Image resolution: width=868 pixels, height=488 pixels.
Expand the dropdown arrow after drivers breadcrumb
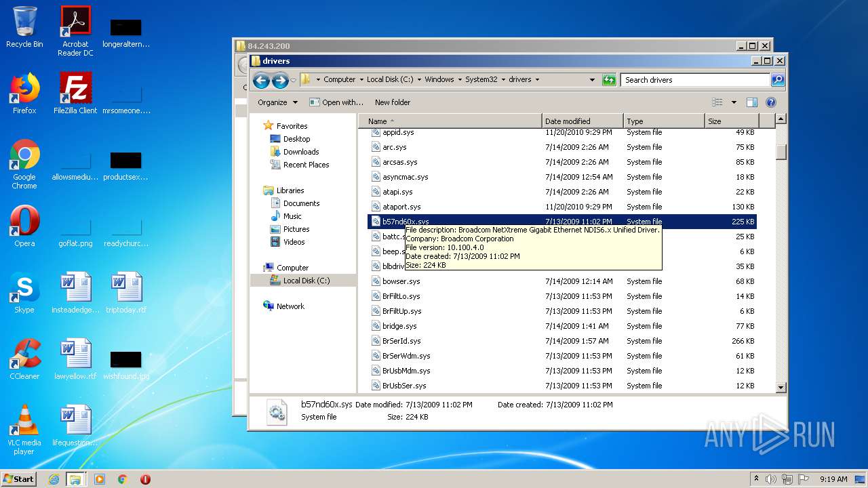click(537, 79)
